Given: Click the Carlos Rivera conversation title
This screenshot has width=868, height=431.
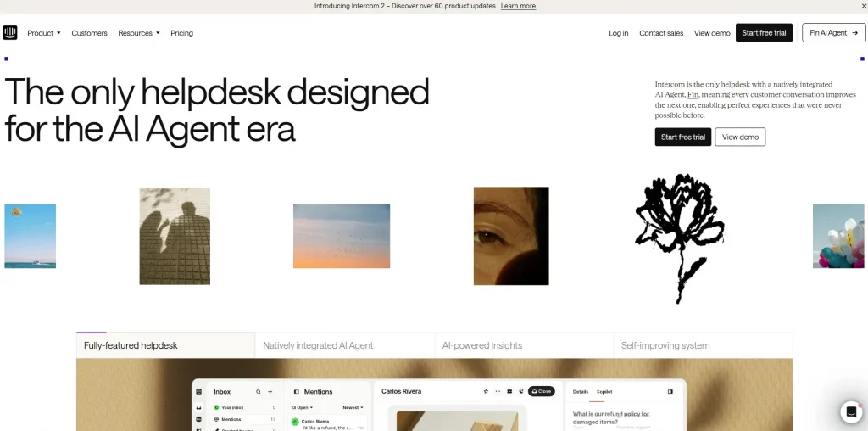Looking at the screenshot, I should pyautogui.click(x=401, y=391).
